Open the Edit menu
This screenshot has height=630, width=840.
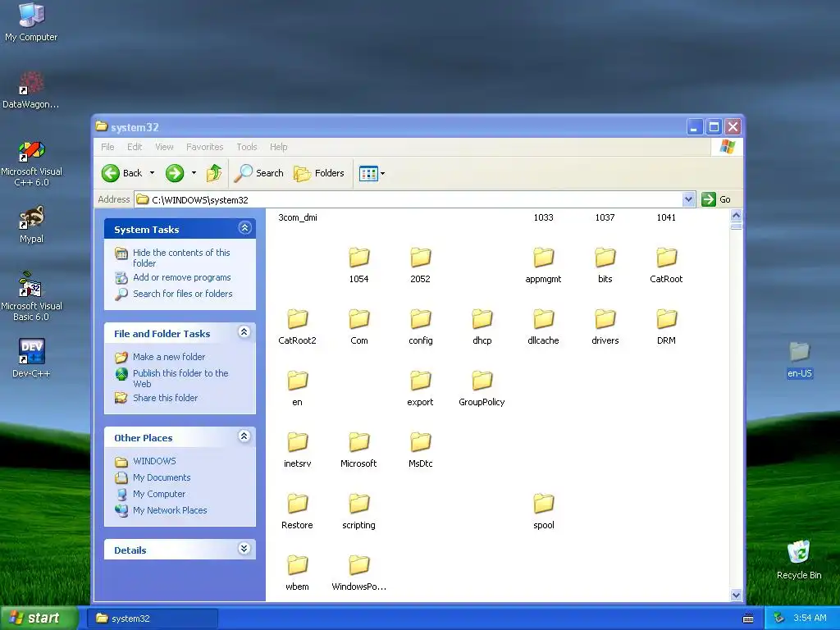pyautogui.click(x=135, y=147)
